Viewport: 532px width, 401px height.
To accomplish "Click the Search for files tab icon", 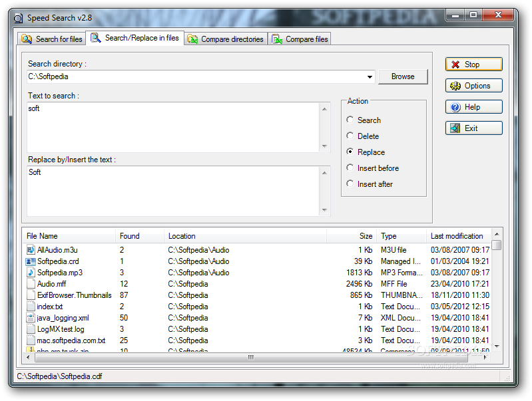I will pyautogui.click(x=27, y=39).
